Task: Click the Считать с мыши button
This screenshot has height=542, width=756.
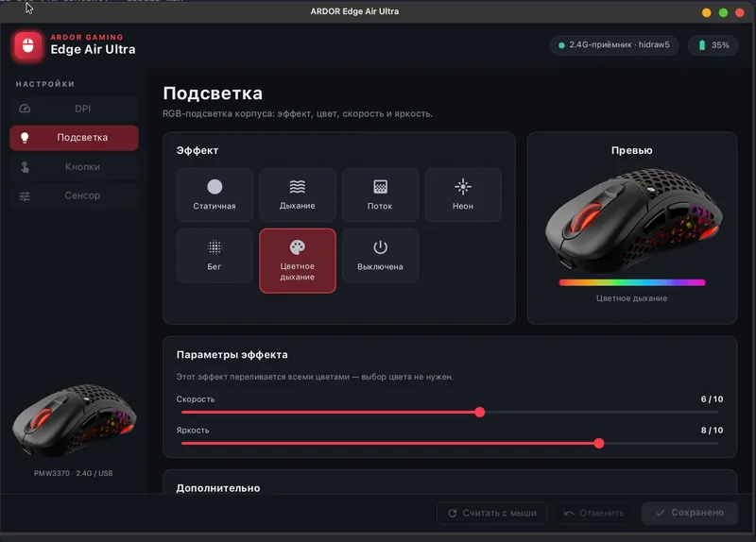Action: (x=491, y=513)
